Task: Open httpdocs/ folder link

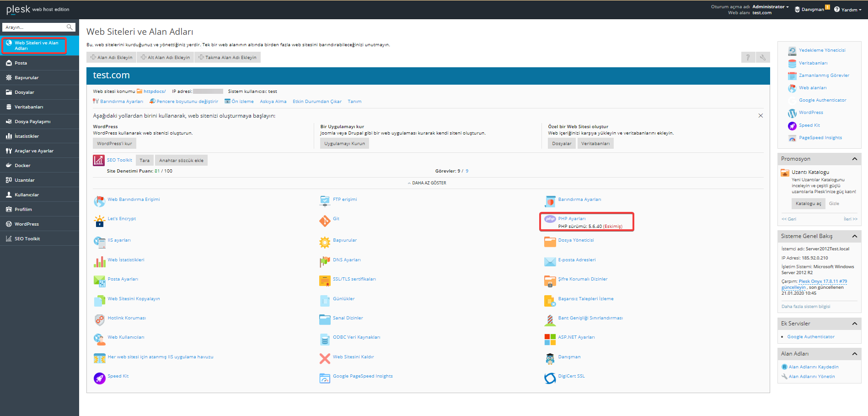Action: tap(155, 92)
